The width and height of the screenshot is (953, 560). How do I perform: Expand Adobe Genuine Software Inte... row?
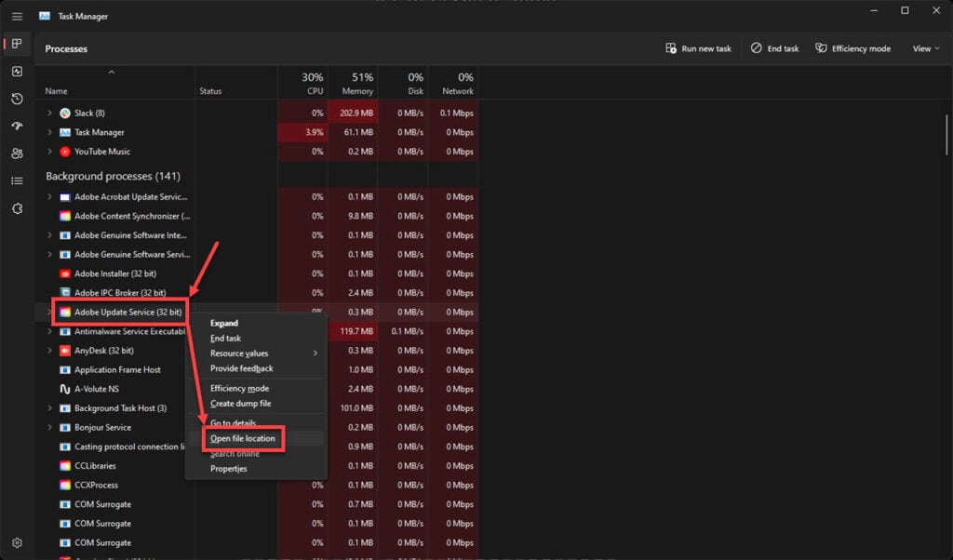[50, 235]
